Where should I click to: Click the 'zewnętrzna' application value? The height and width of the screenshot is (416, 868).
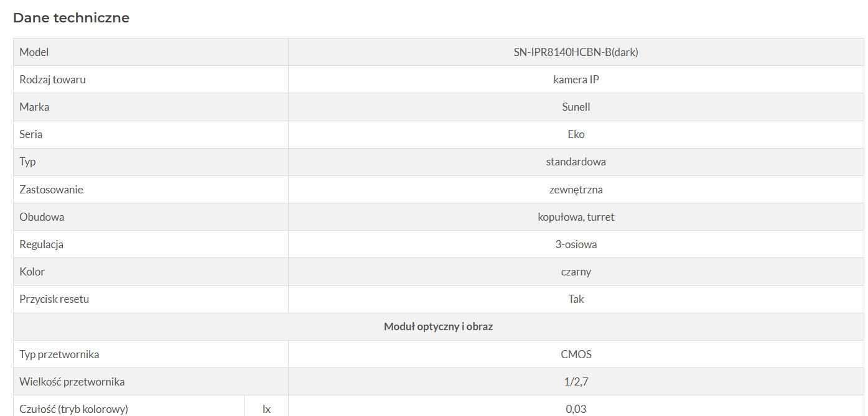coord(576,190)
